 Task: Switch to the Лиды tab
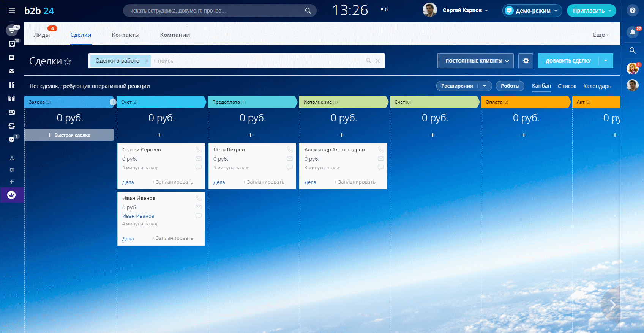(42, 35)
